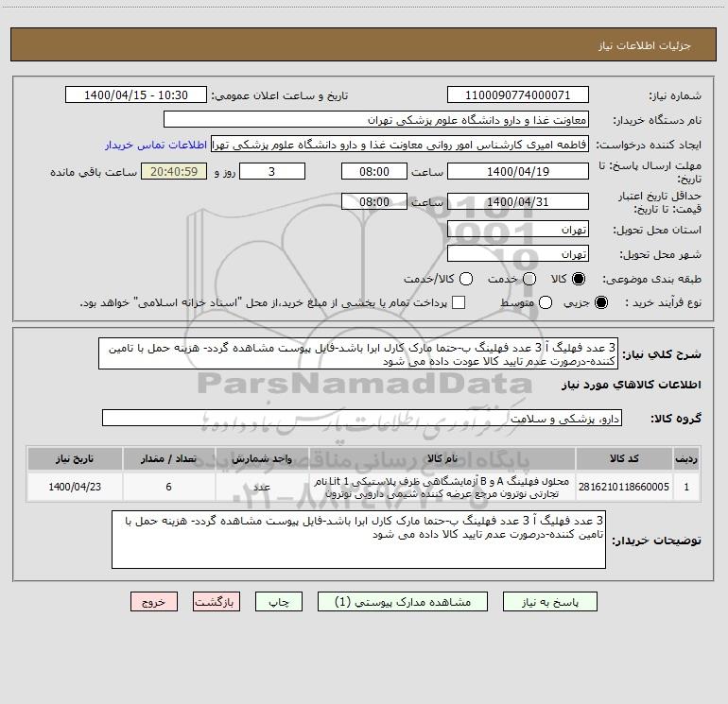728x704 pixels.
Task: Select the متوسط purchase type radio
Action: click(x=546, y=303)
